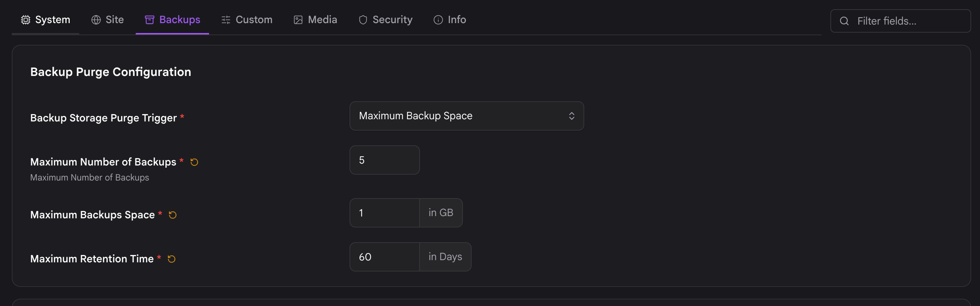Expand dropdown using up-down chevron arrows
980x306 pixels.
tap(571, 116)
